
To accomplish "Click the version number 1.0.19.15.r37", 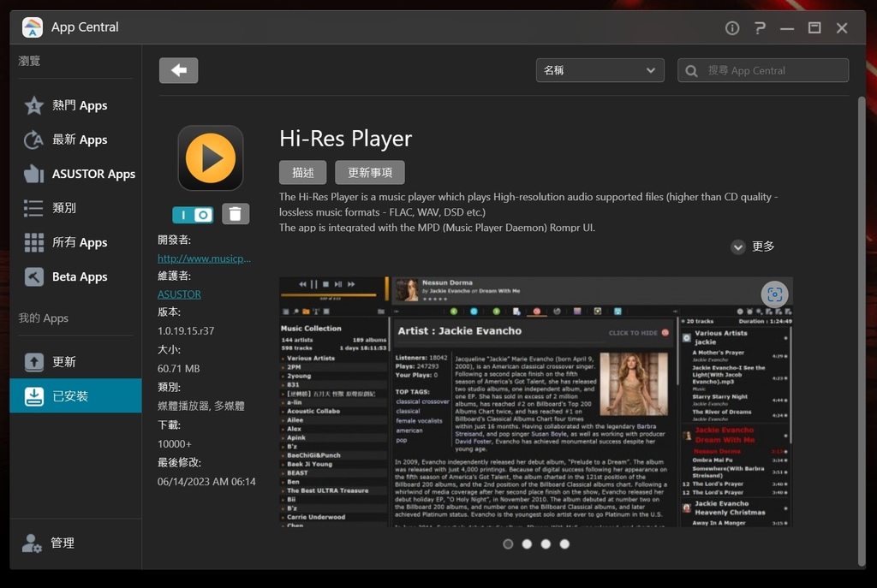I will coord(186,331).
